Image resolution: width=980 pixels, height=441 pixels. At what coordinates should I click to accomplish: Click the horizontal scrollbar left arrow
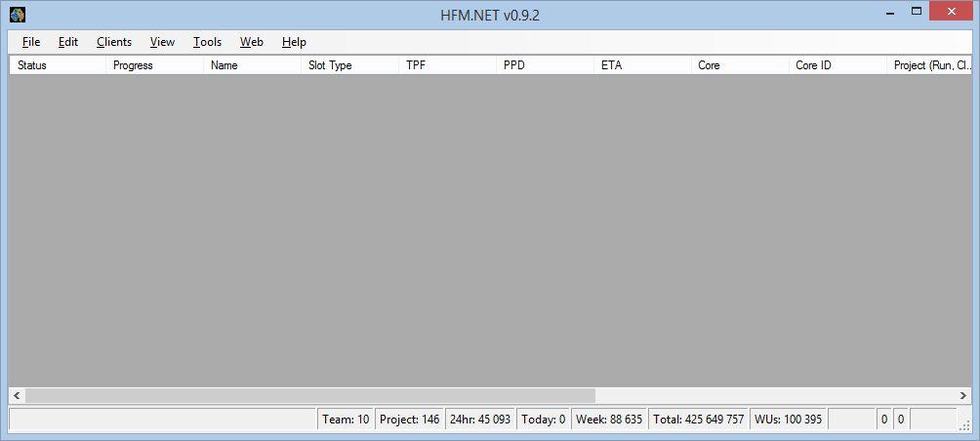17,395
